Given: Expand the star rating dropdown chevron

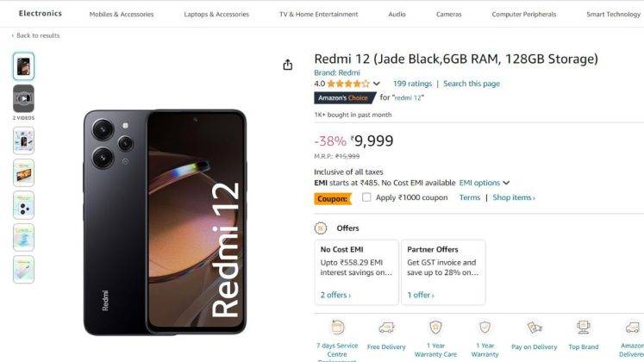Looking at the screenshot, I should pyautogui.click(x=376, y=84).
